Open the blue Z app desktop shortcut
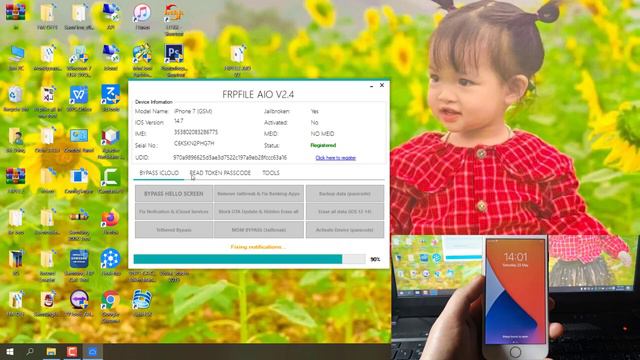 click(x=111, y=98)
